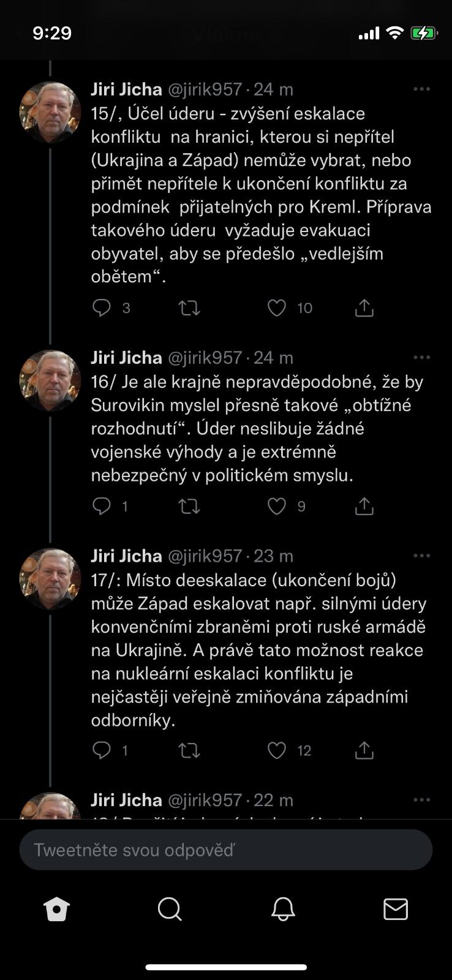Like the tweet numbered 17/

[277, 750]
